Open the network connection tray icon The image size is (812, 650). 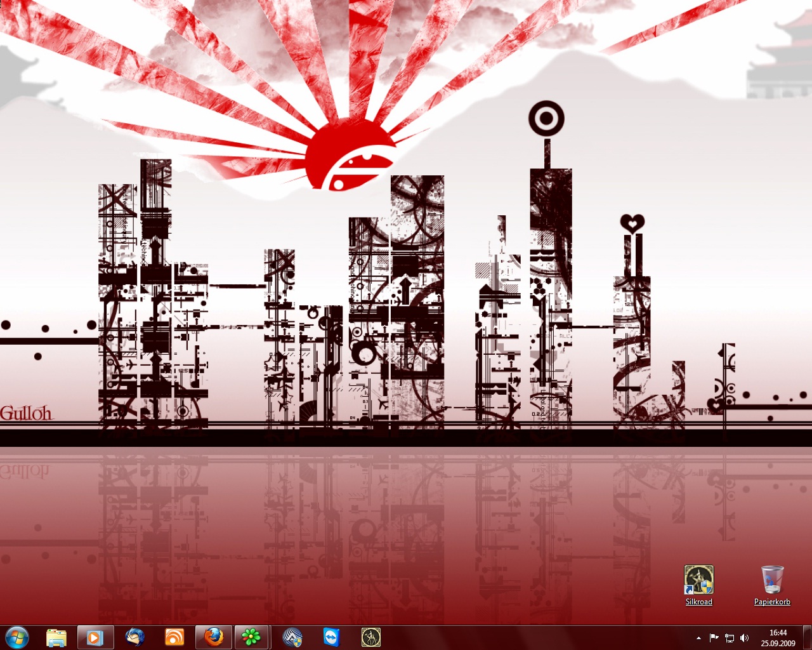tap(730, 638)
